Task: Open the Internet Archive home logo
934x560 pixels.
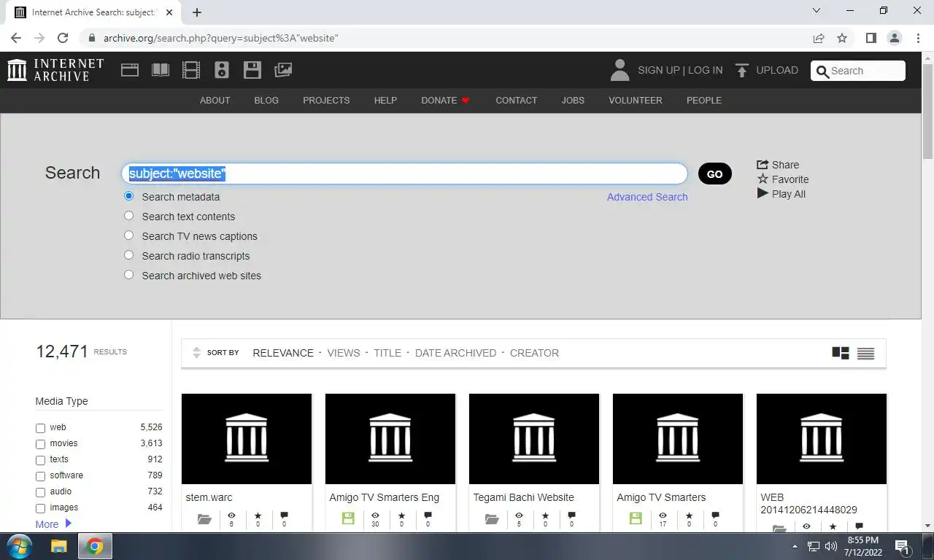Action: (55, 70)
